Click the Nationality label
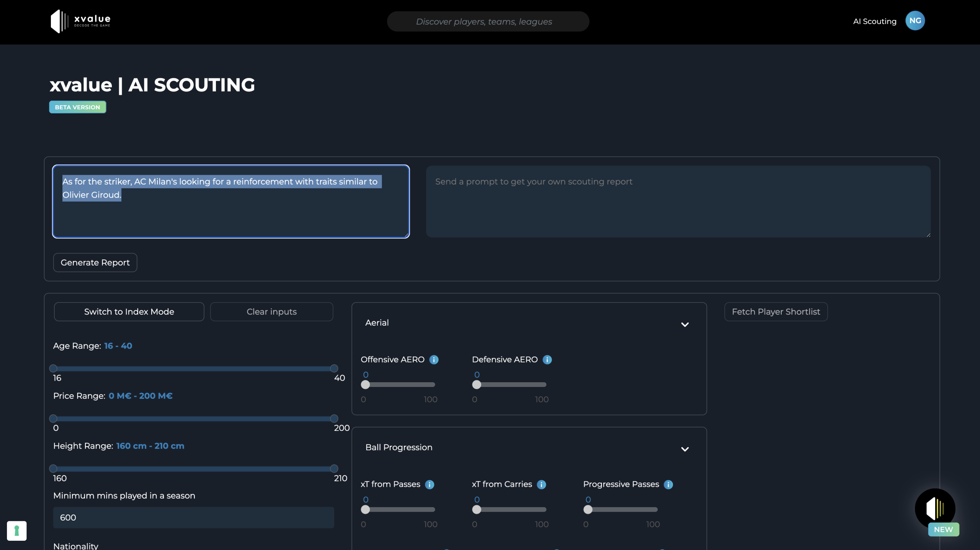The height and width of the screenshot is (550, 980). (76, 546)
